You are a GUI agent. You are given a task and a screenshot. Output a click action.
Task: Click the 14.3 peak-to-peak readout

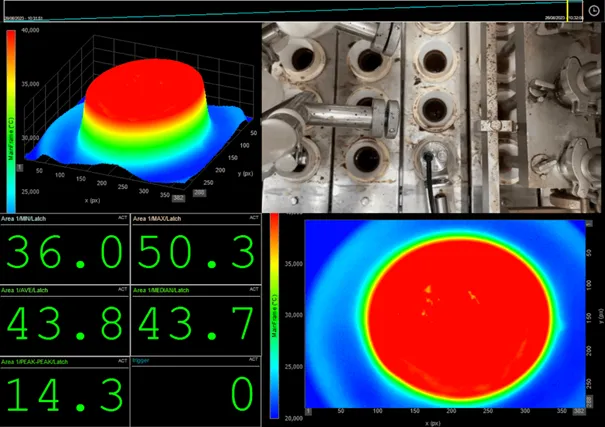(65, 394)
